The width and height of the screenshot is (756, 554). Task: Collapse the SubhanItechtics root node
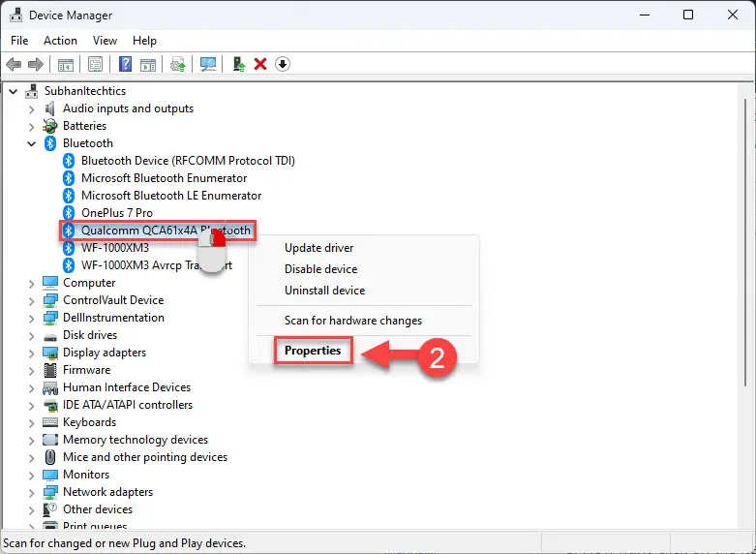click(x=13, y=91)
